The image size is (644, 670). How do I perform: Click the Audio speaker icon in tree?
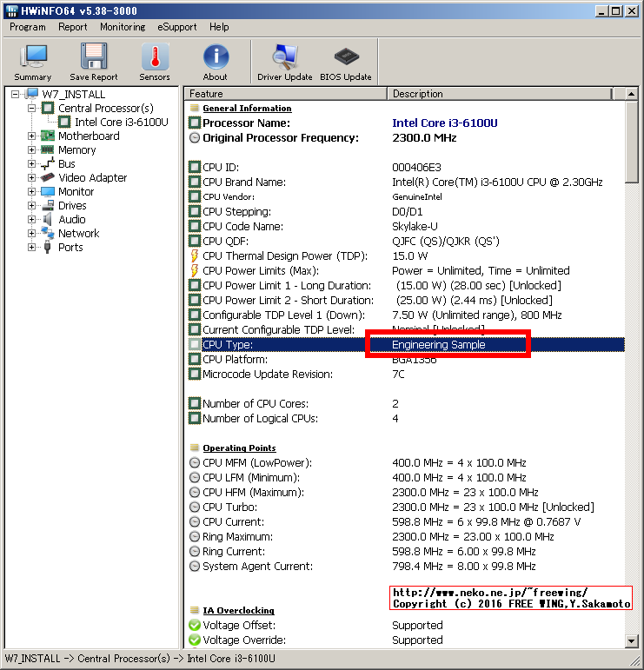(48, 219)
